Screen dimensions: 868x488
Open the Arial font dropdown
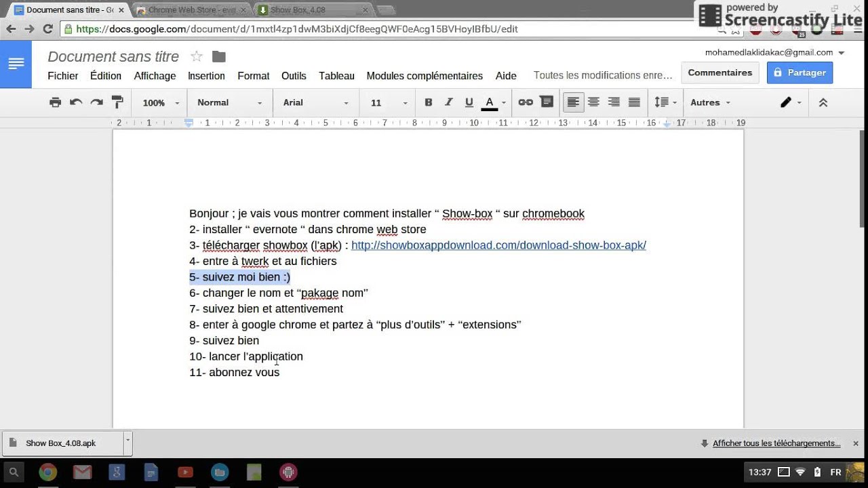coord(315,102)
